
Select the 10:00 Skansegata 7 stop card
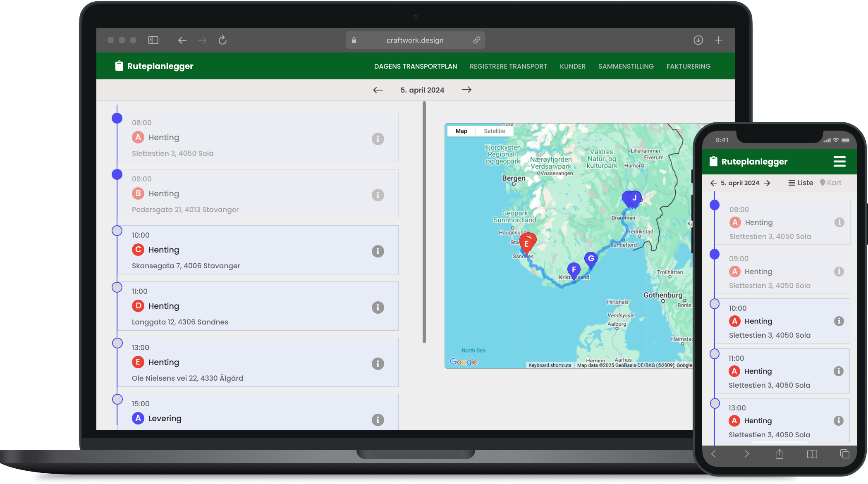tap(258, 250)
